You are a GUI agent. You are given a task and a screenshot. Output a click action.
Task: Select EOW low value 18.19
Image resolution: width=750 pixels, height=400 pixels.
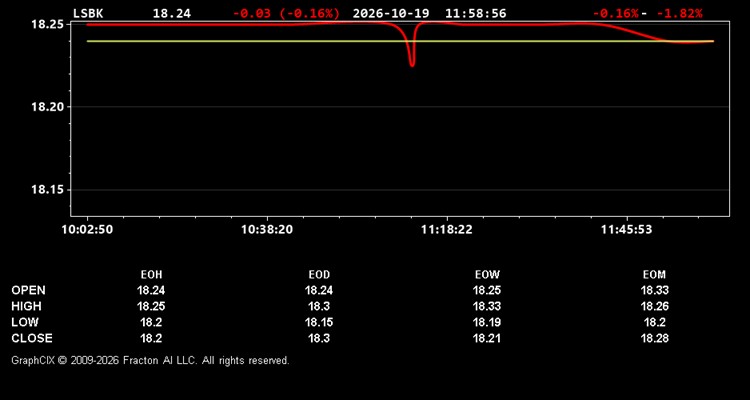tap(487, 322)
